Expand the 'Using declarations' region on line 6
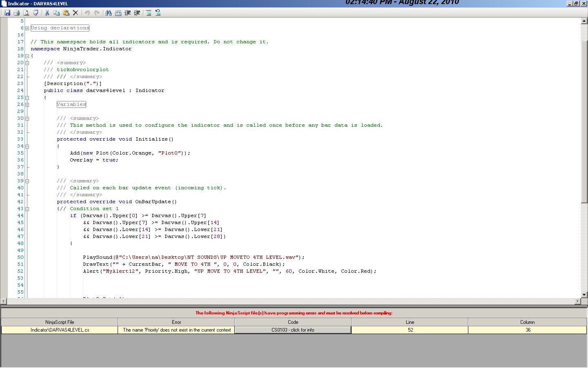Image resolution: width=588 pixels, height=368 pixels. coord(27,28)
